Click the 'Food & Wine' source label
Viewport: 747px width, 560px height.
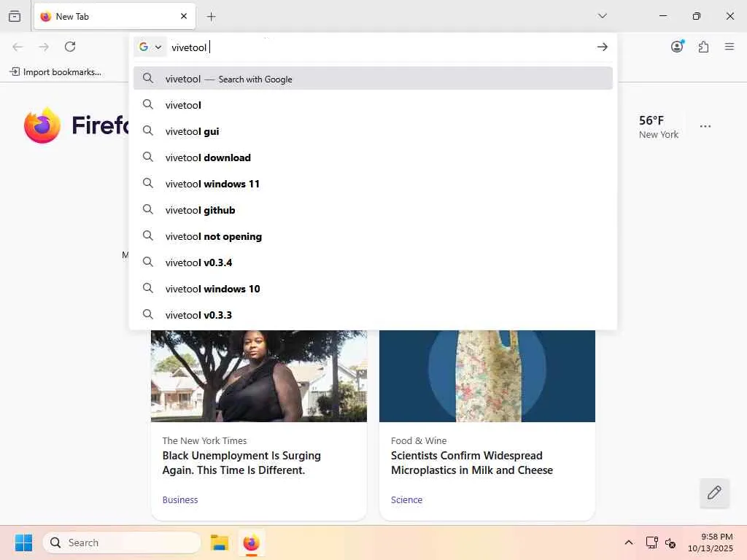pyautogui.click(x=419, y=440)
